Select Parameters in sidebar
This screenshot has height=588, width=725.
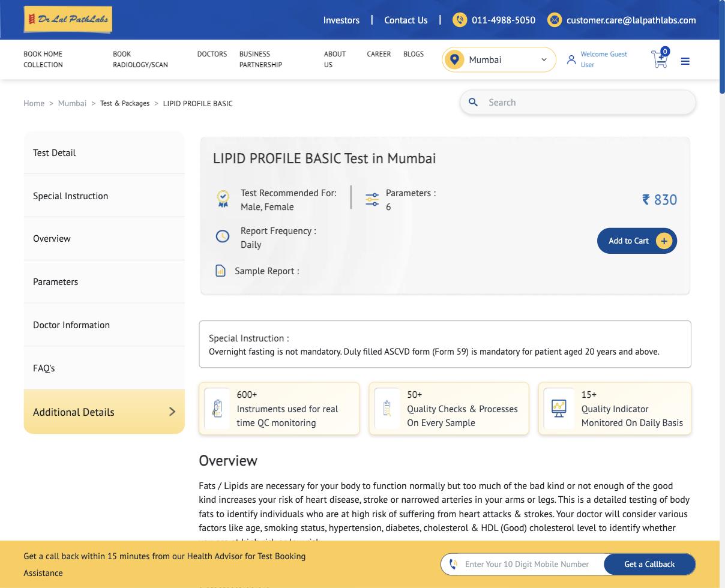pyautogui.click(x=104, y=281)
